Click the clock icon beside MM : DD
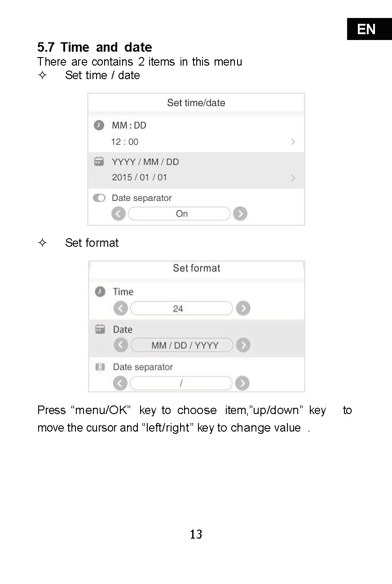The width and height of the screenshot is (392, 584). point(99,125)
